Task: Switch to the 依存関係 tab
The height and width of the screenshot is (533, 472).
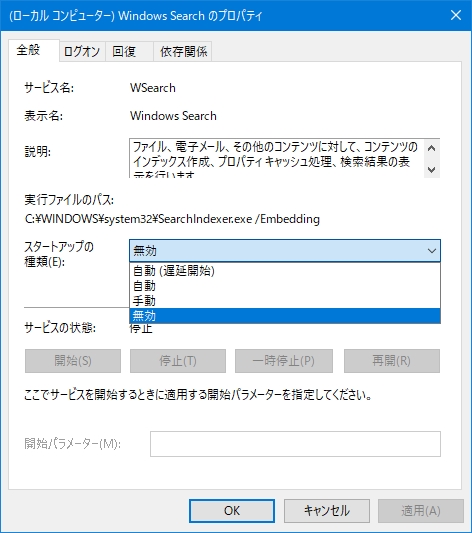Action: (183, 52)
